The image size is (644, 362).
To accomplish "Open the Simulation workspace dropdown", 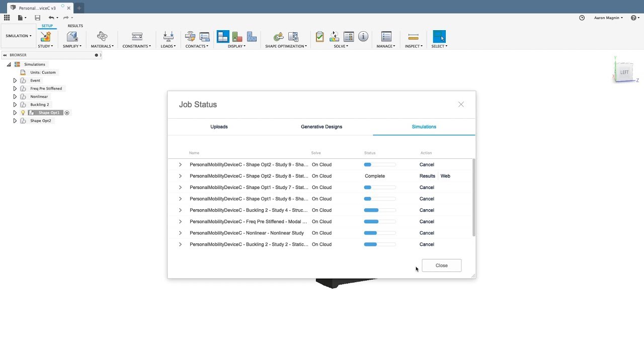I will pos(19,36).
